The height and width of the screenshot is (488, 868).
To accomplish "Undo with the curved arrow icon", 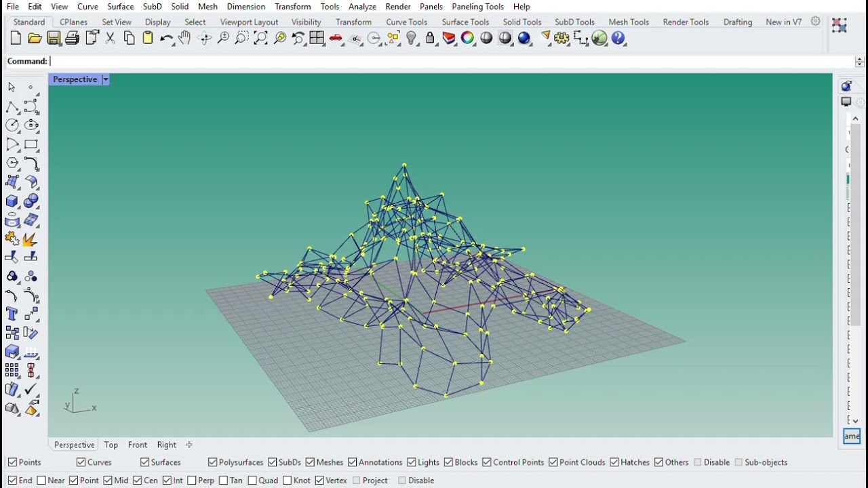I will (x=166, y=38).
